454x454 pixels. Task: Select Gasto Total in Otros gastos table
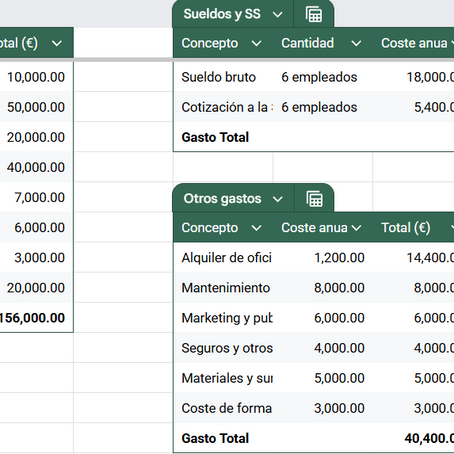[215, 438]
